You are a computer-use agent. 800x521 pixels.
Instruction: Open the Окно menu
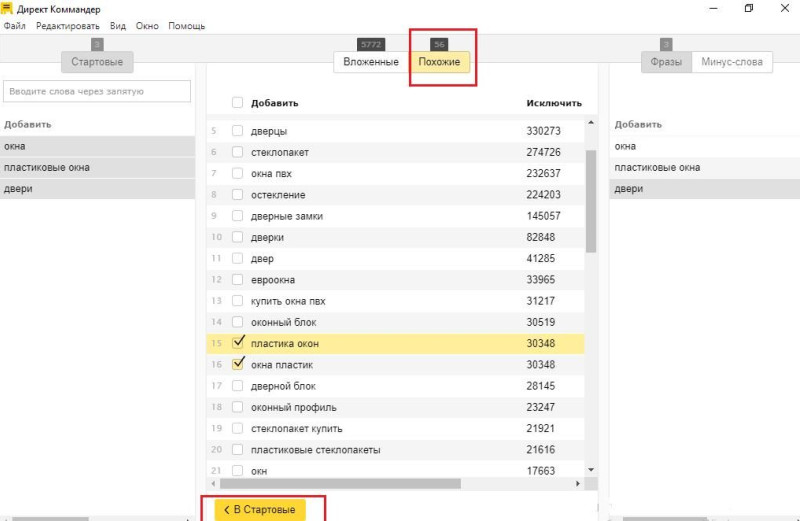click(x=147, y=26)
